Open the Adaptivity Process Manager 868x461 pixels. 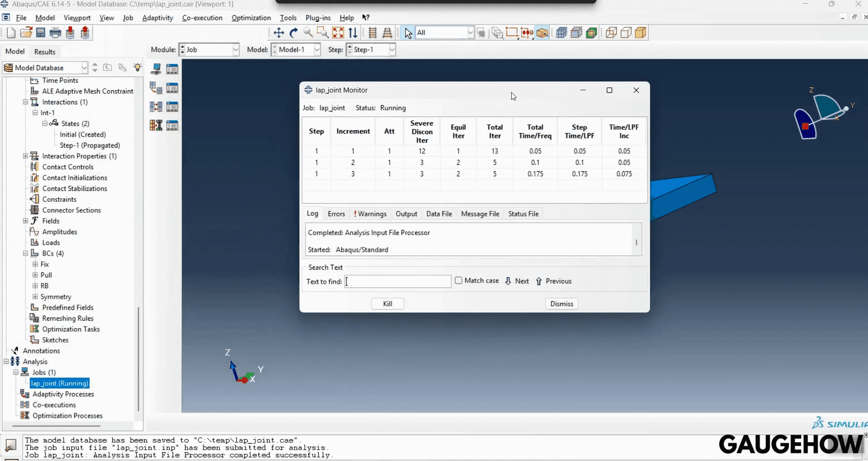pos(173,87)
